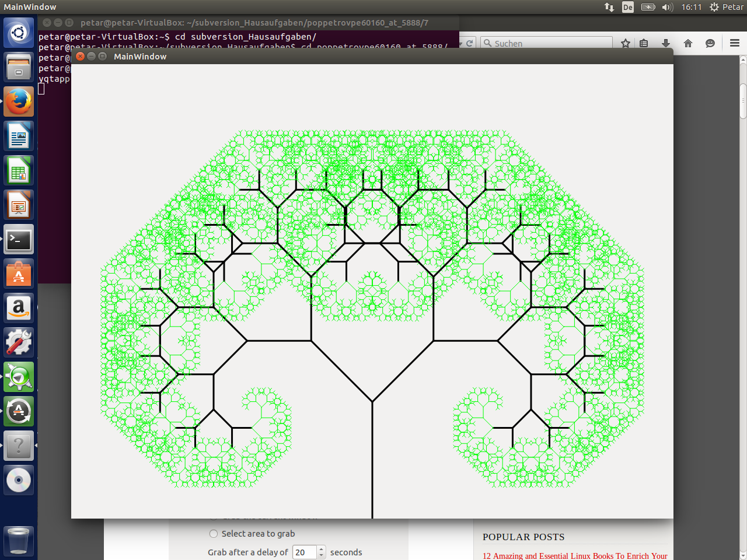Select the 'Select area to grab' option

[x=214, y=534]
